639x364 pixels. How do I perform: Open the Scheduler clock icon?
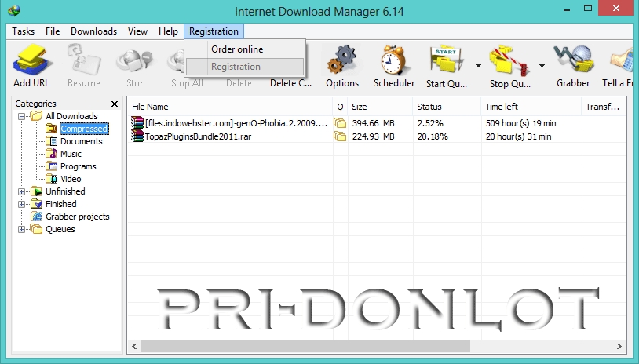pyautogui.click(x=393, y=60)
